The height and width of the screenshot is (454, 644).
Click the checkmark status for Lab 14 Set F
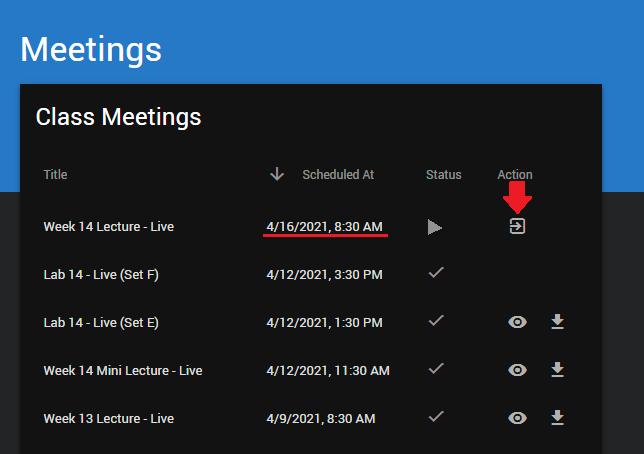tap(436, 272)
